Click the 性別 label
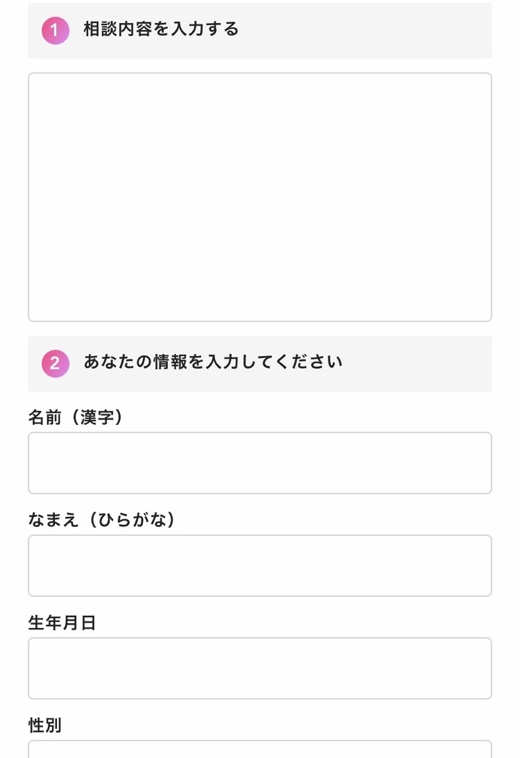 click(45, 725)
